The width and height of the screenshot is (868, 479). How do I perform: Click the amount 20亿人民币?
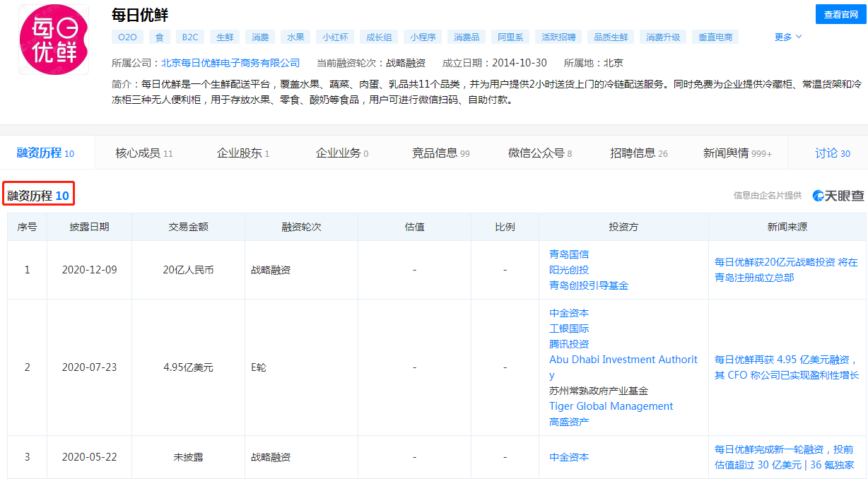click(x=188, y=270)
